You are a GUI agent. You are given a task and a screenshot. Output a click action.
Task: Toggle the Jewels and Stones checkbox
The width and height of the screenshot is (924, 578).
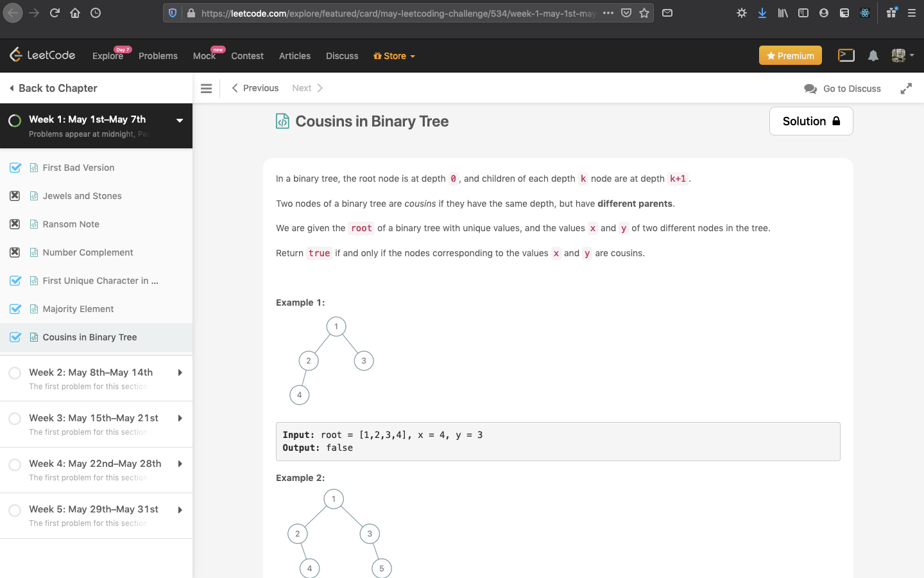[x=15, y=196]
